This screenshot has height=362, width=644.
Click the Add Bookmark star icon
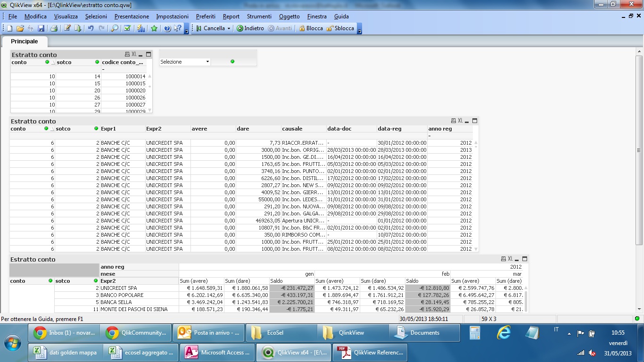pos(154,28)
